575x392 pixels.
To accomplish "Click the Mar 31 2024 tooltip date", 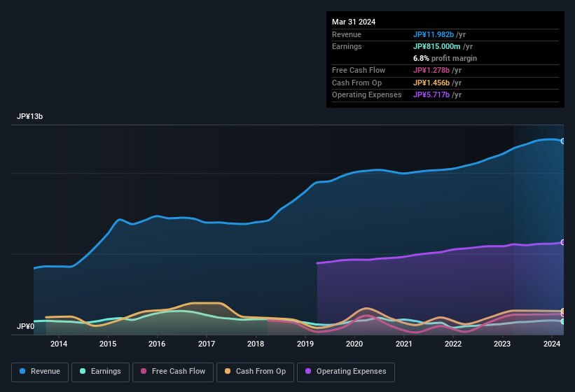I will click(x=354, y=22).
